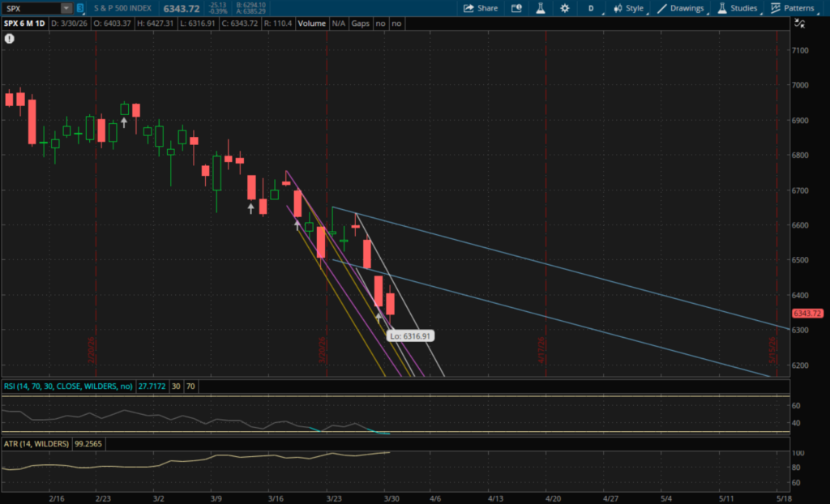
Task: Click the Volume label in header
Action: pyautogui.click(x=311, y=23)
